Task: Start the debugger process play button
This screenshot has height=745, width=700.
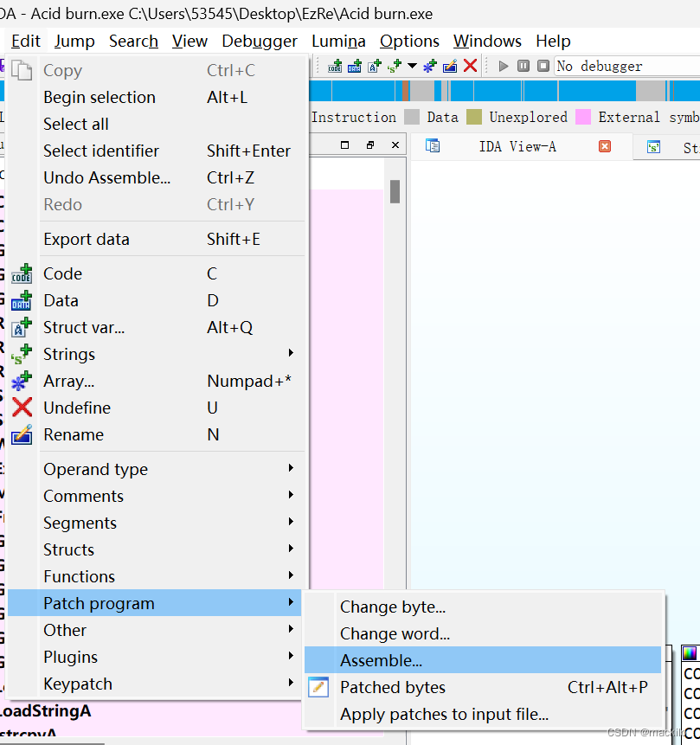Action: coord(504,66)
